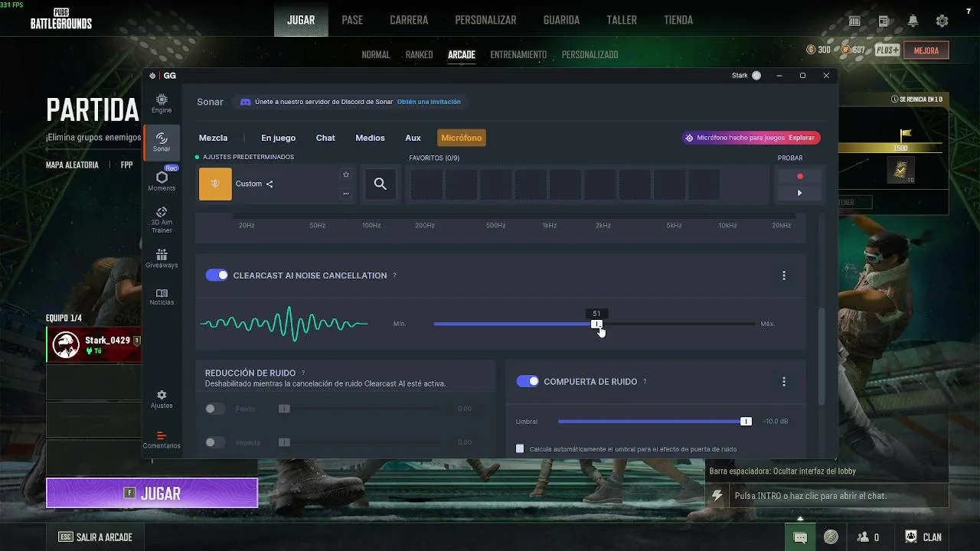
Task: Click Explorar in the microphone promo banner
Action: coord(802,138)
